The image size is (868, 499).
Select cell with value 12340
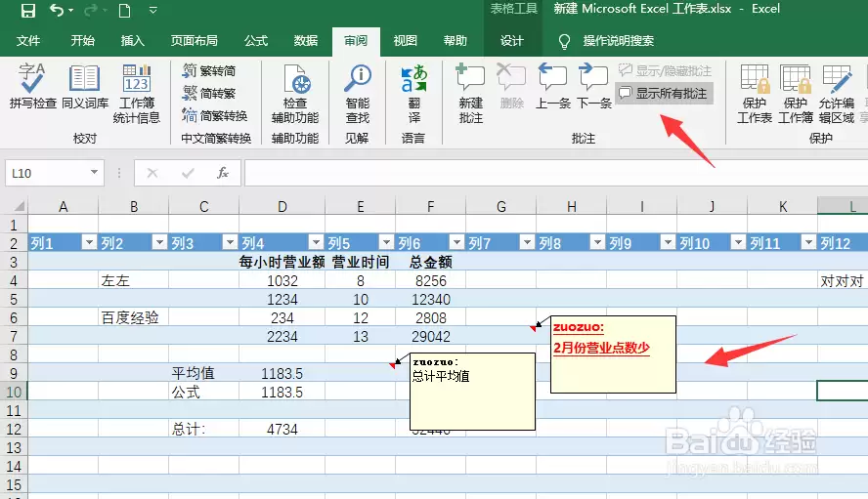(x=431, y=299)
